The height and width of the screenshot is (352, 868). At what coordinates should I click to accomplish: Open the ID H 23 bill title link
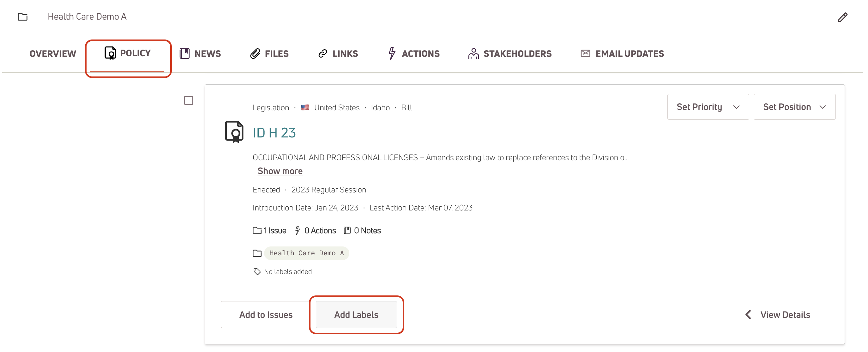[274, 132]
